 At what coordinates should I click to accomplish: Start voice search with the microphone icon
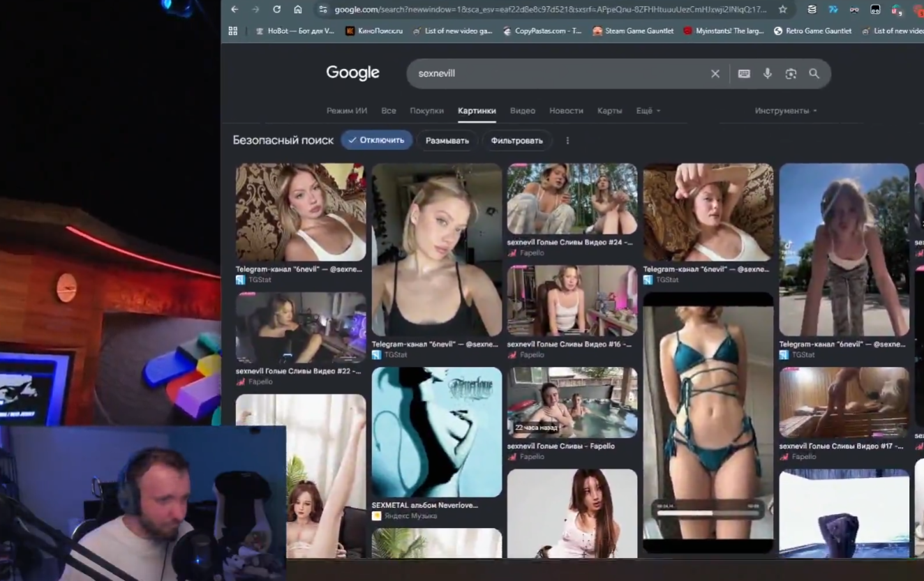point(768,73)
